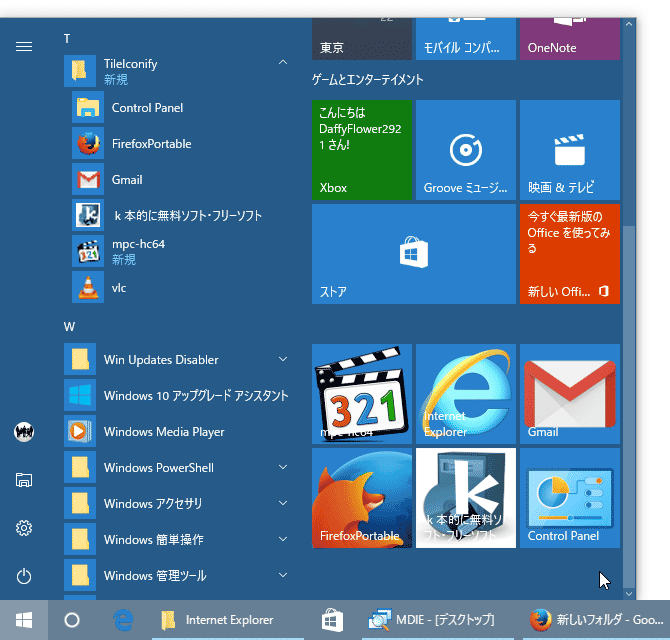
Task: Click scrollbar up arrow in tiles pane
Action: (x=629, y=24)
